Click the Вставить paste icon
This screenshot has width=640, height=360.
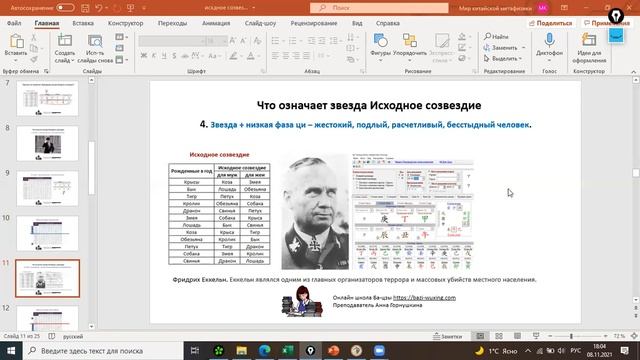(16, 42)
